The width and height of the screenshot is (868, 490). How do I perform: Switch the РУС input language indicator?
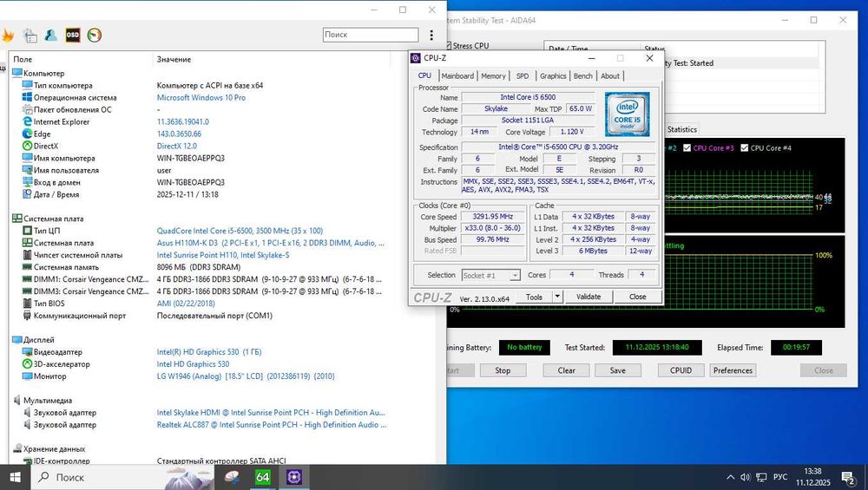780,477
